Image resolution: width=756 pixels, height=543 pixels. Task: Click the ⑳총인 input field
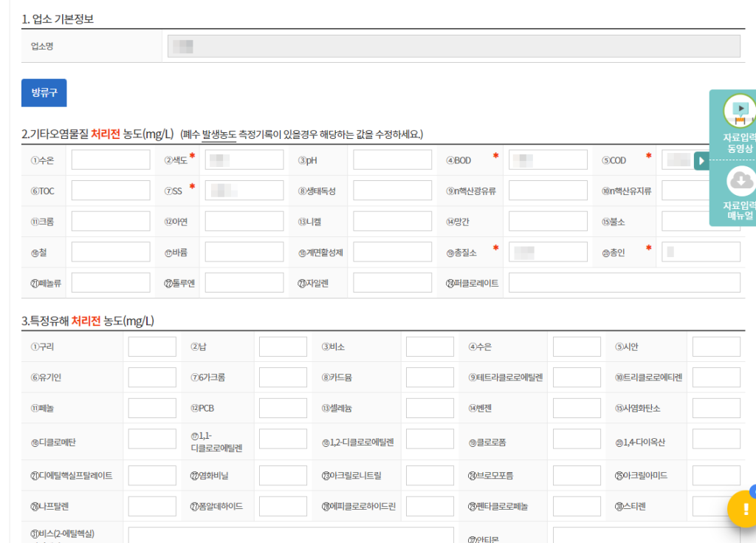coord(701,252)
